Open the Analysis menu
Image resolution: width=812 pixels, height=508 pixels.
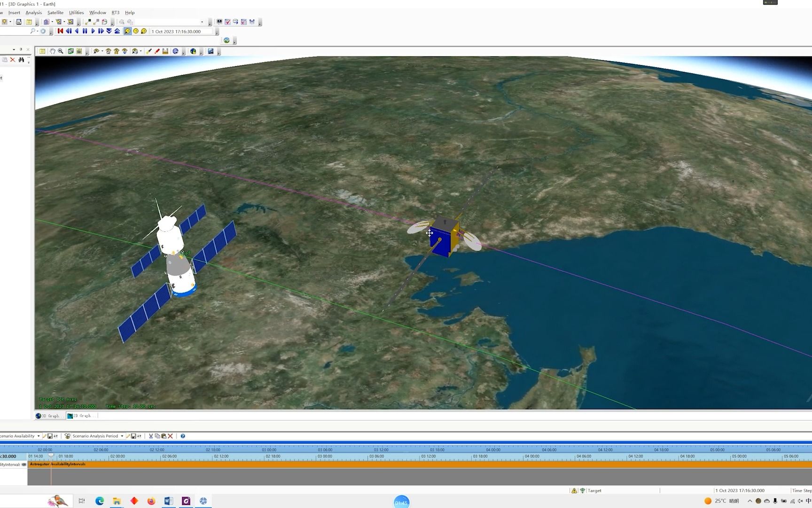click(33, 13)
